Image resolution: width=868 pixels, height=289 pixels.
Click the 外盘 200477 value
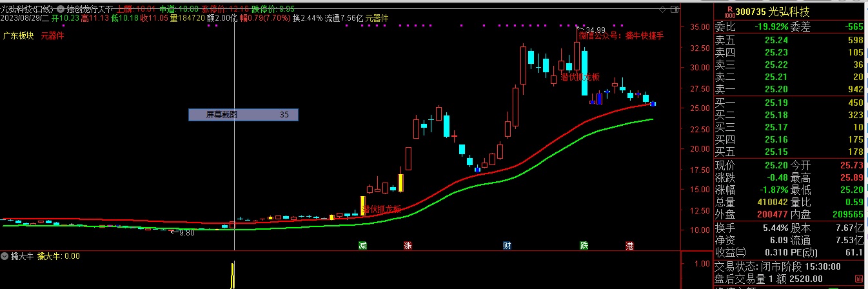[773, 214]
